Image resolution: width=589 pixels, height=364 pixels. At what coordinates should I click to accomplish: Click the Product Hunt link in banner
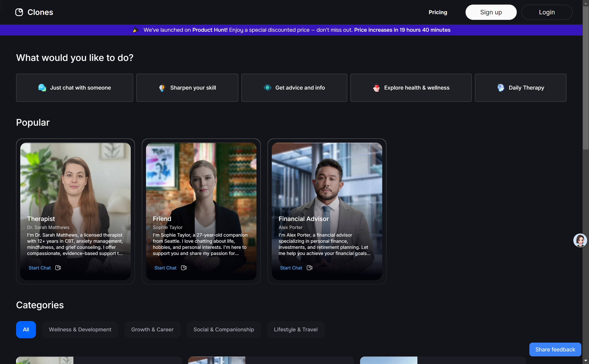pyautogui.click(x=210, y=30)
